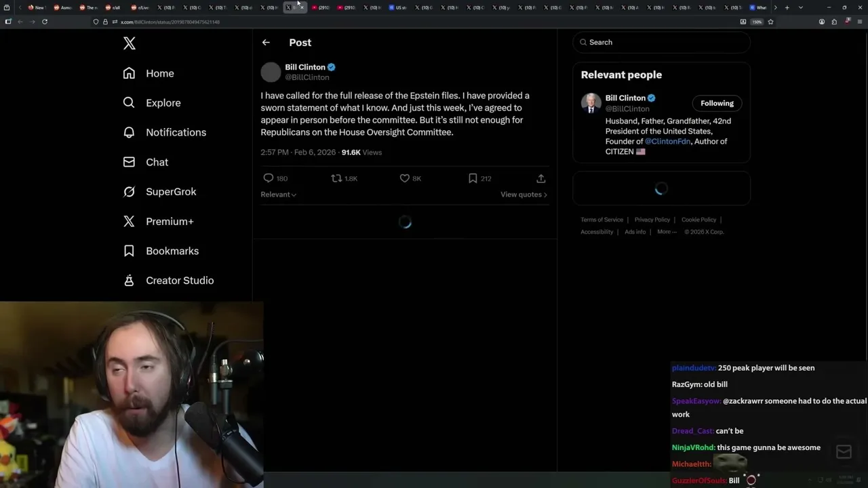Open Premium+ via its X icon
The width and height of the screenshot is (868, 488).
(129, 221)
